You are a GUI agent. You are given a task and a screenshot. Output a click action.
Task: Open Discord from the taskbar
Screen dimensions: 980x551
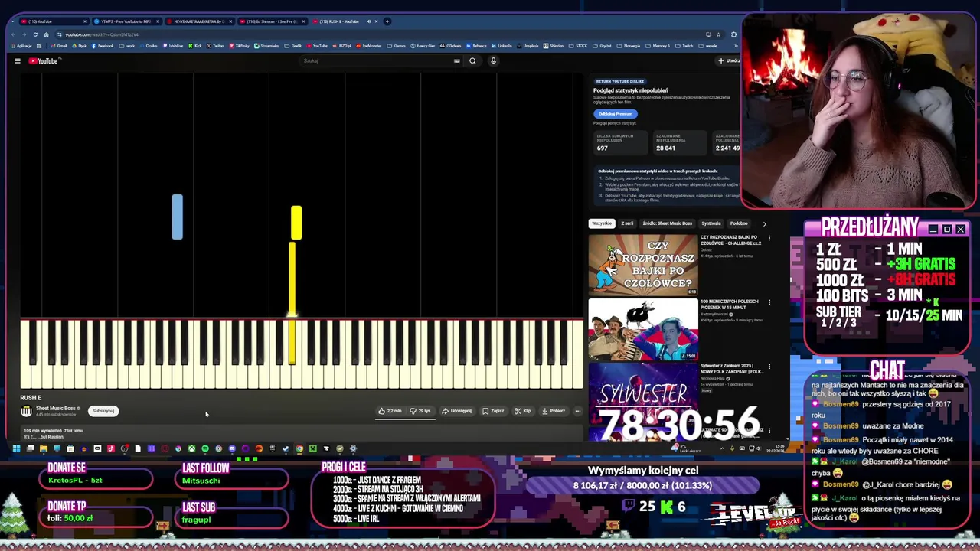coord(232,448)
